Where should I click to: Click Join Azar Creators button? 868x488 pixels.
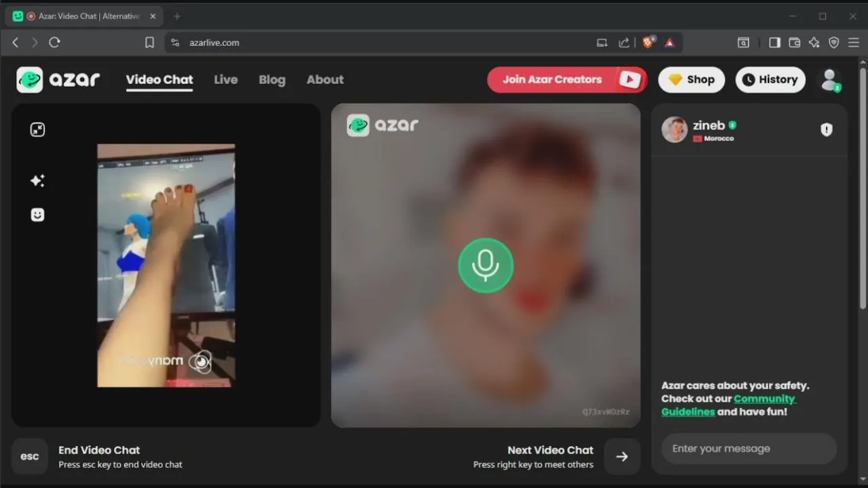566,79
